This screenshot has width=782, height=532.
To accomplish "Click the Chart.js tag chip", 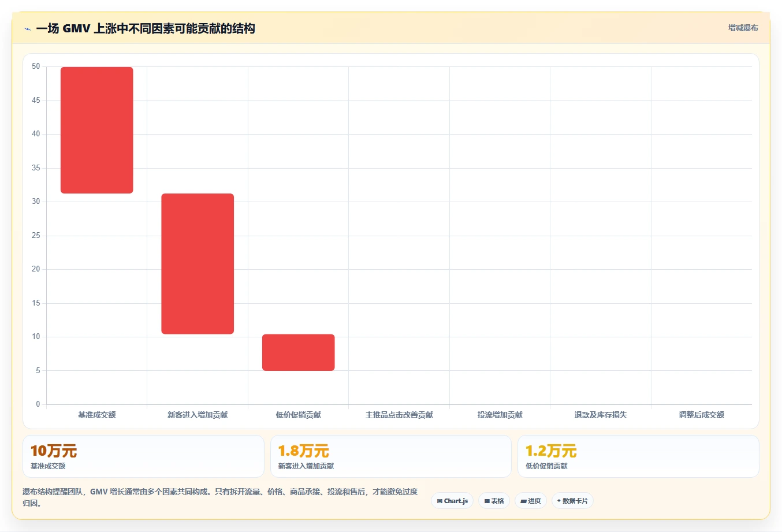I will click(452, 501).
